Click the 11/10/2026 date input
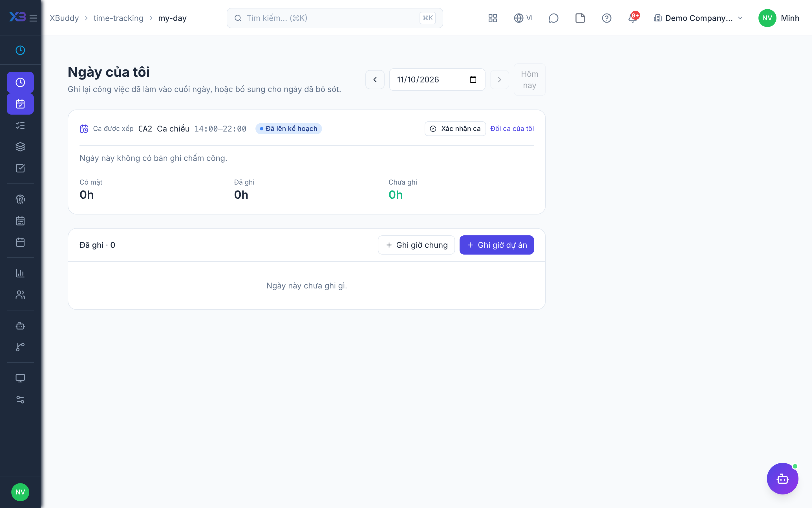 437,80
